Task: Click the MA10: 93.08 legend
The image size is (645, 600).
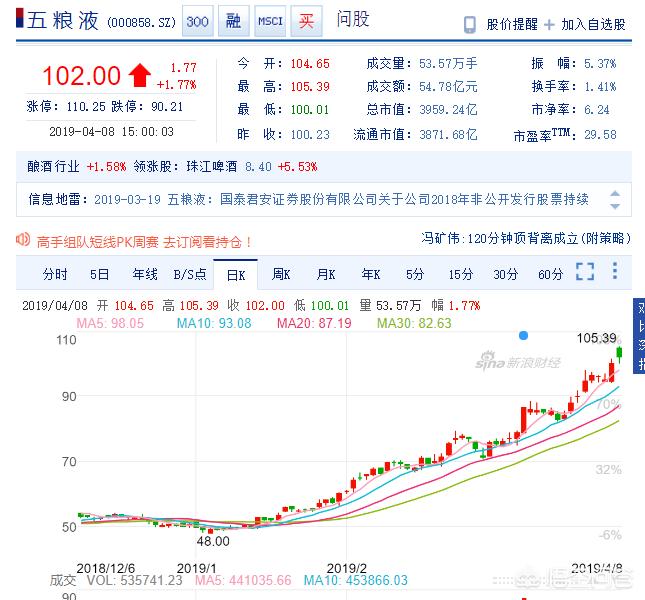Action: (x=214, y=323)
